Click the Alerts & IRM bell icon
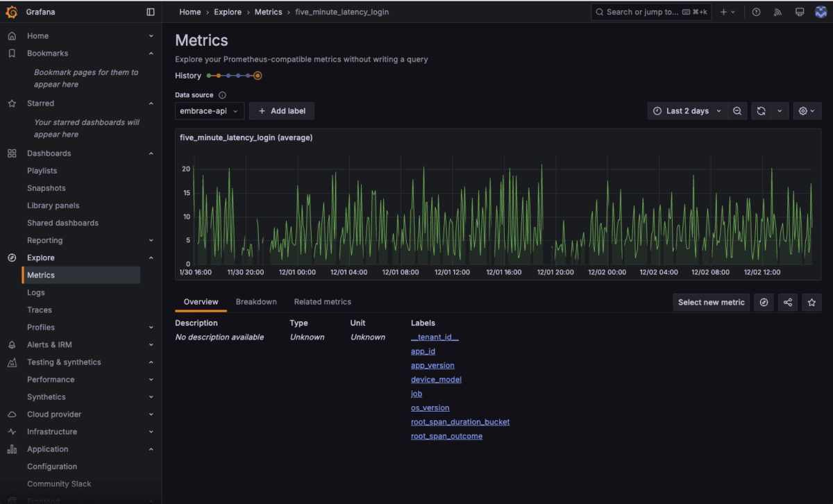Screen dimensions: 833x504 click(x=12, y=345)
